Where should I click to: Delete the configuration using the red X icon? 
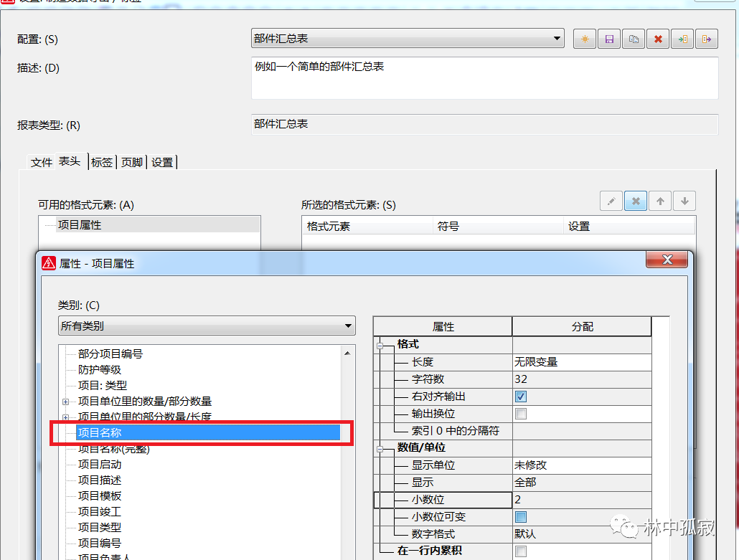[x=658, y=39]
